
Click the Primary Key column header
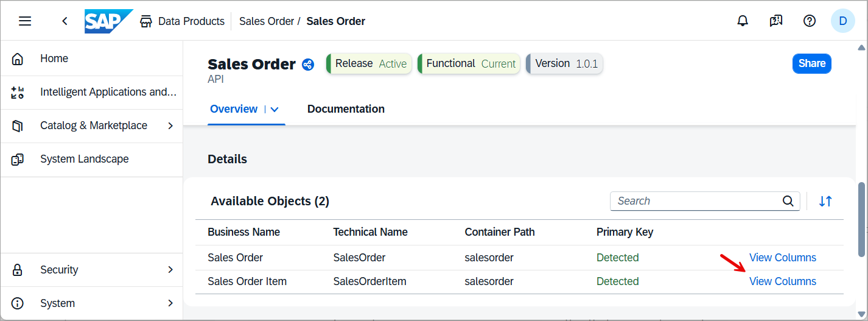625,232
